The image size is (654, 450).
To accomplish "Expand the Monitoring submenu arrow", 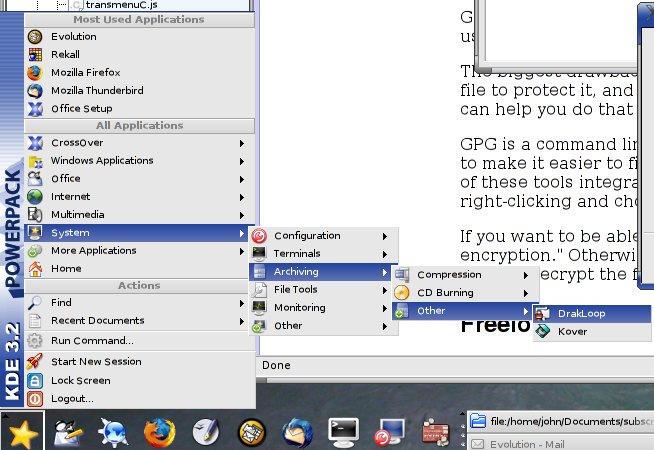I will tap(385, 308).
